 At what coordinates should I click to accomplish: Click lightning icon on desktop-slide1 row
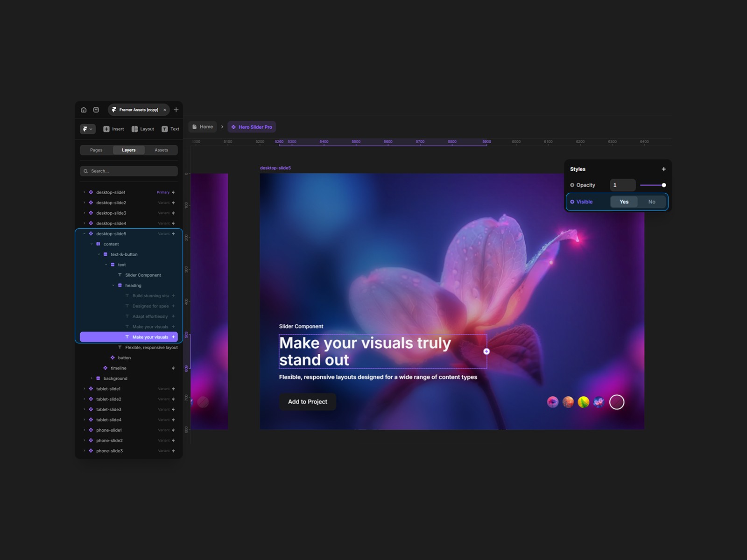(173, 192)
